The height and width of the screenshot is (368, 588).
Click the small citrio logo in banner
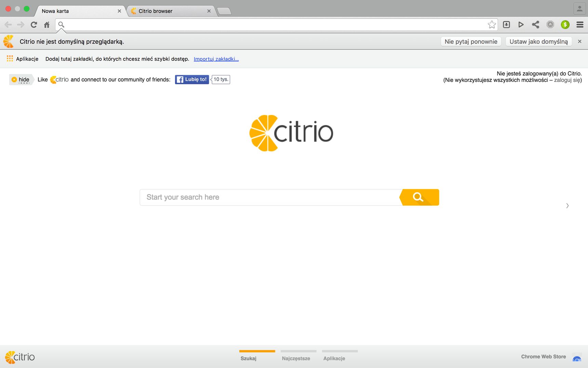pyautogui.click(x=59, y=79)
